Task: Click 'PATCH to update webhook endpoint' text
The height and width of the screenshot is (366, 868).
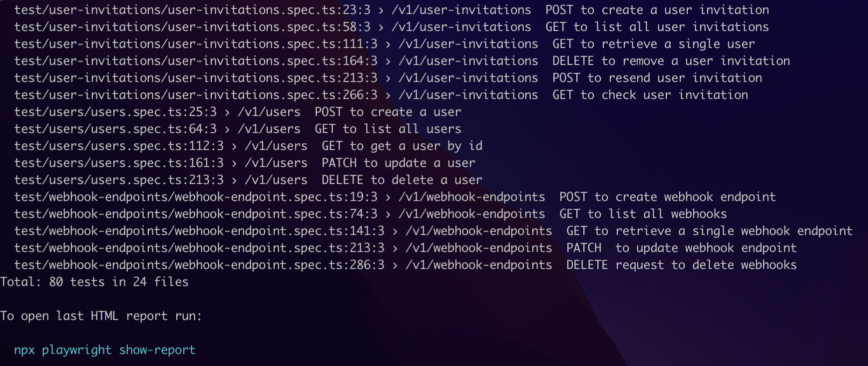Action: click(682, 248)
